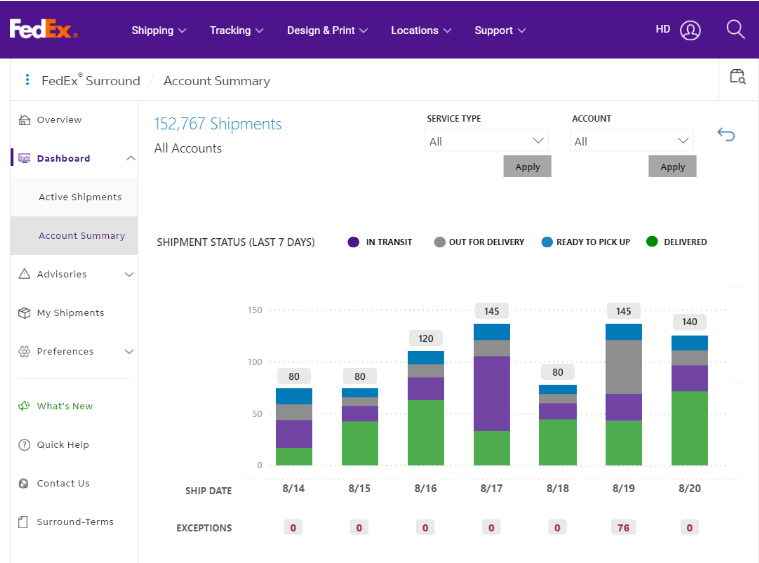The image size is (759, 563).
Task: Select Active Shipments in sidebar
Action: 74,197
